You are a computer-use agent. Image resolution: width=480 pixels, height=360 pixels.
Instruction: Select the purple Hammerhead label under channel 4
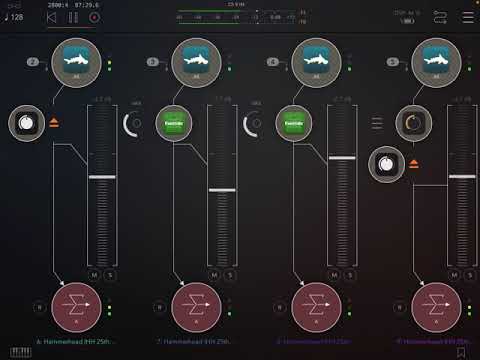(314, 341)
